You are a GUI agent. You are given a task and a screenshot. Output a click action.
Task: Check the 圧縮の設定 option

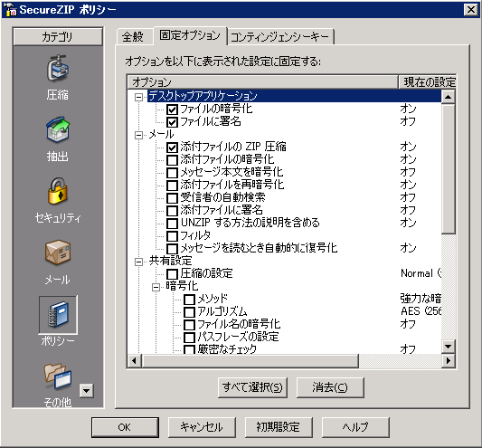click(172, 274)
